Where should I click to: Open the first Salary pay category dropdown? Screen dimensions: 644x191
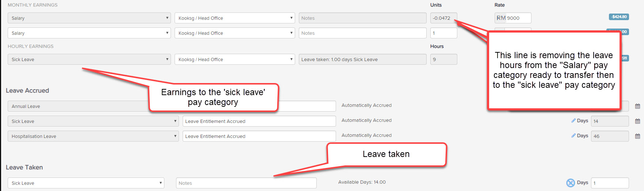(x=89, y=18)
